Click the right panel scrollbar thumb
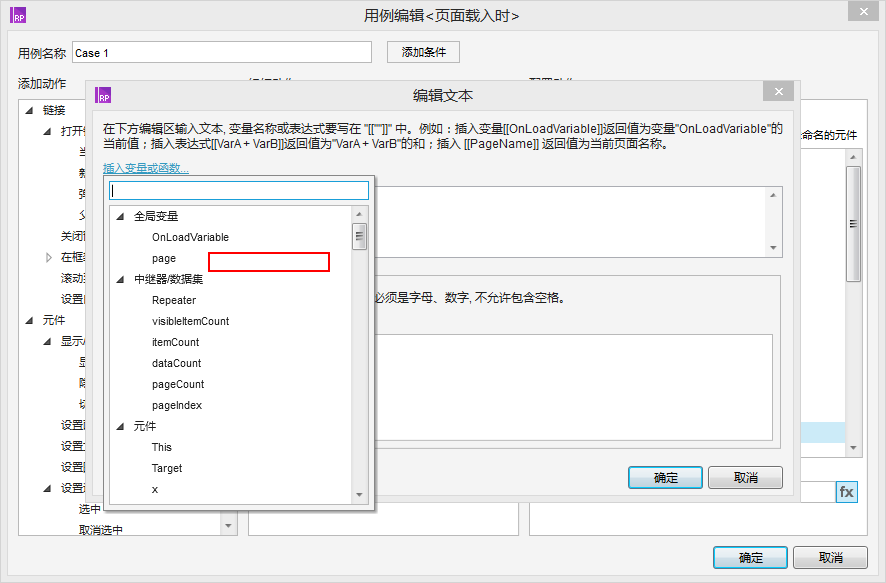The height and width of the screenshot is (583, 886). tap(853, 224)
